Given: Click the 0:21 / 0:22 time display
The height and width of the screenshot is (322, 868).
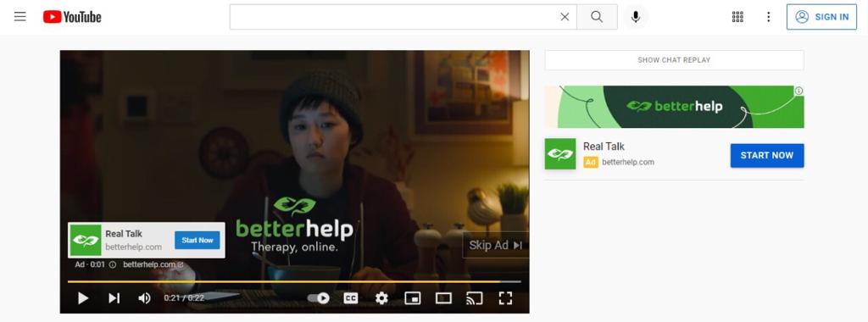Looking at the screenshot, I should [x=184, y=297].
